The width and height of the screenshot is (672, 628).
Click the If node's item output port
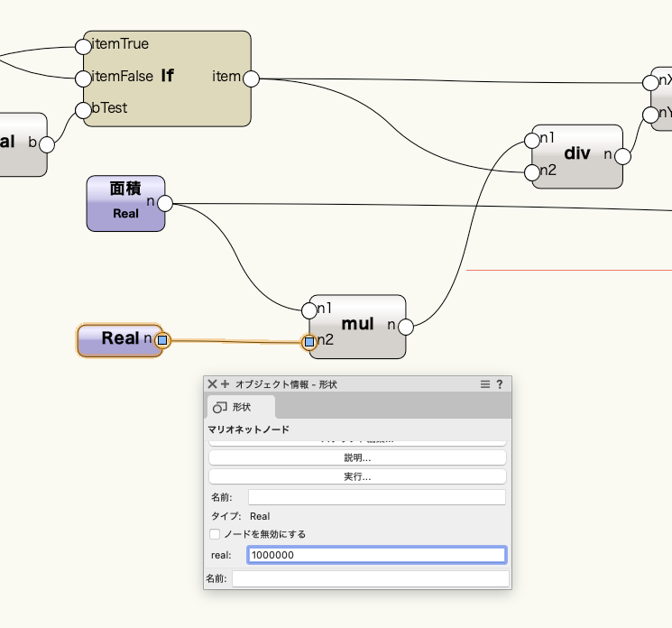click(251, 78)
